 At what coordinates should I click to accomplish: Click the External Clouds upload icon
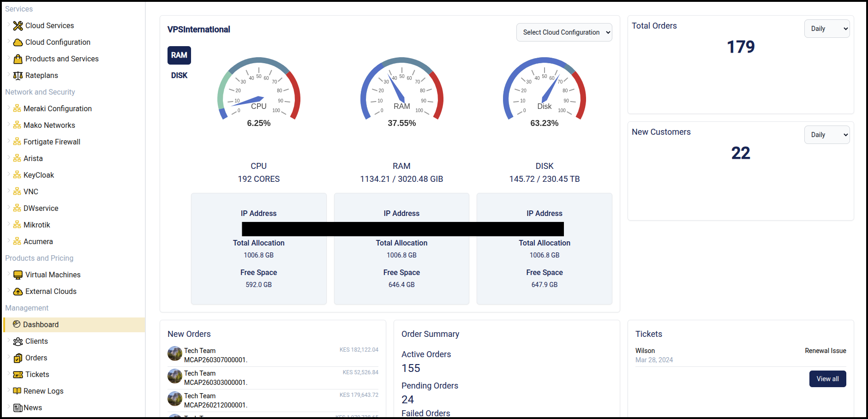point(18,292)
